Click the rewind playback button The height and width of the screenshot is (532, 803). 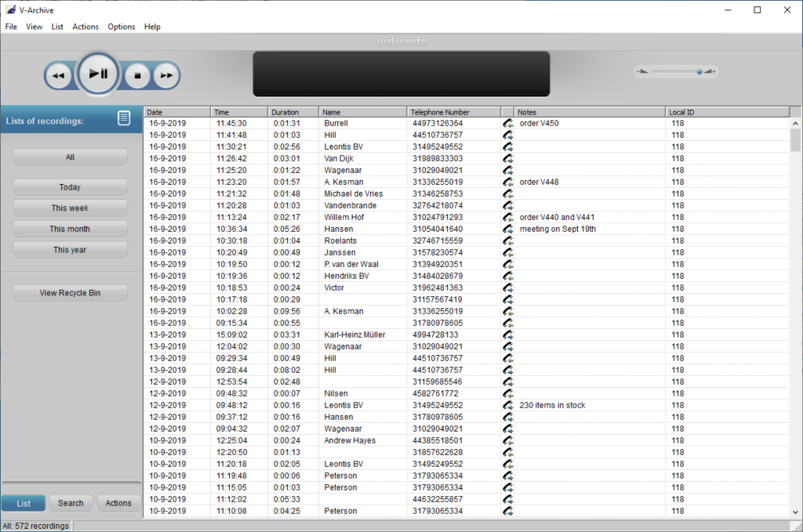[x=58, y=76]
